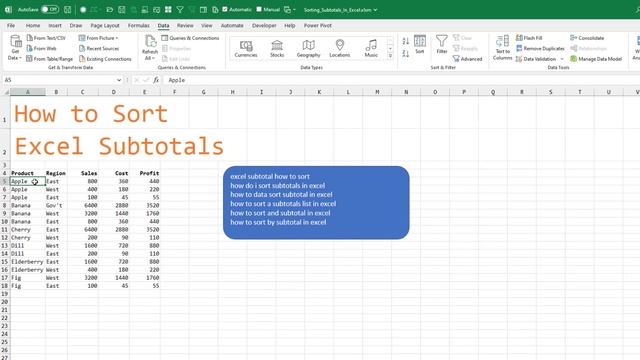Select row 10 header
This screenshot has width=640, height=360.
pyautogui.click(x=5, y=222)
